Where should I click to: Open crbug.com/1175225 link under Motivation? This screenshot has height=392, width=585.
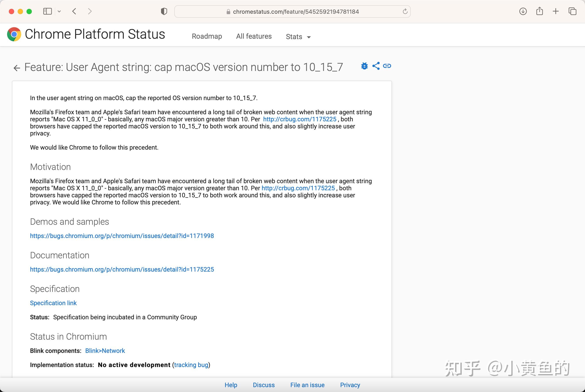(x=298, y=188)
